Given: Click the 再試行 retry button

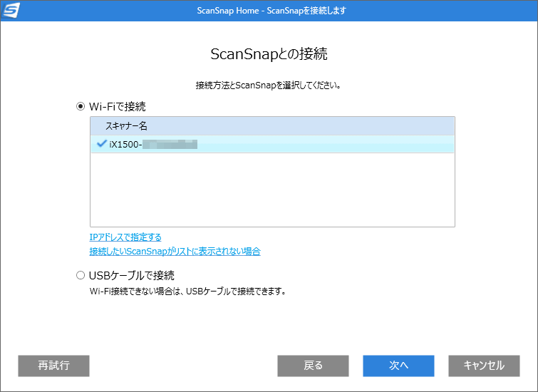Looking at the screenshot, I should [54, 366].
